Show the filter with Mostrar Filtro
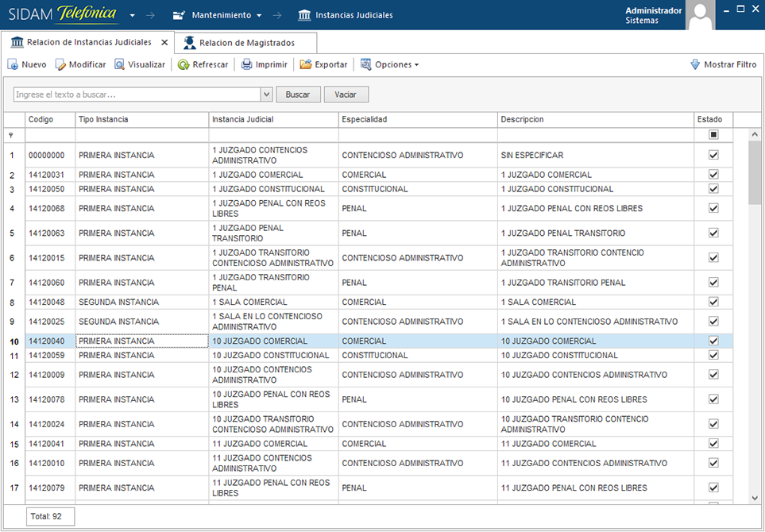The height and width of the screenshot is (532, 765). click(723, 65)
